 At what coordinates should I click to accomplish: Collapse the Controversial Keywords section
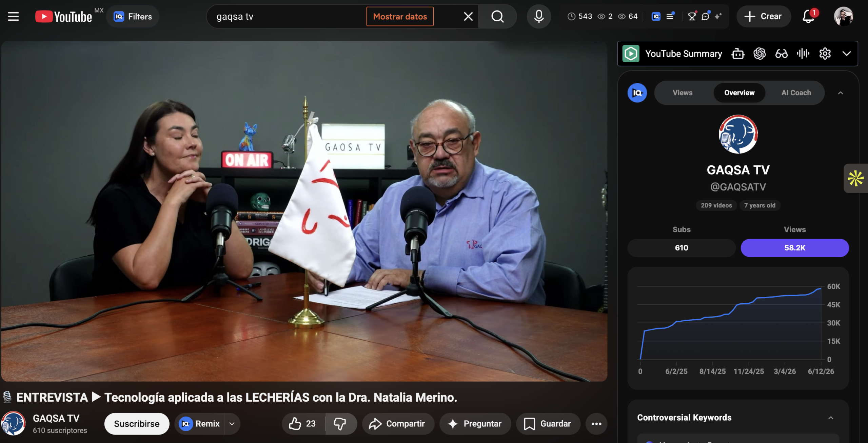830,418
